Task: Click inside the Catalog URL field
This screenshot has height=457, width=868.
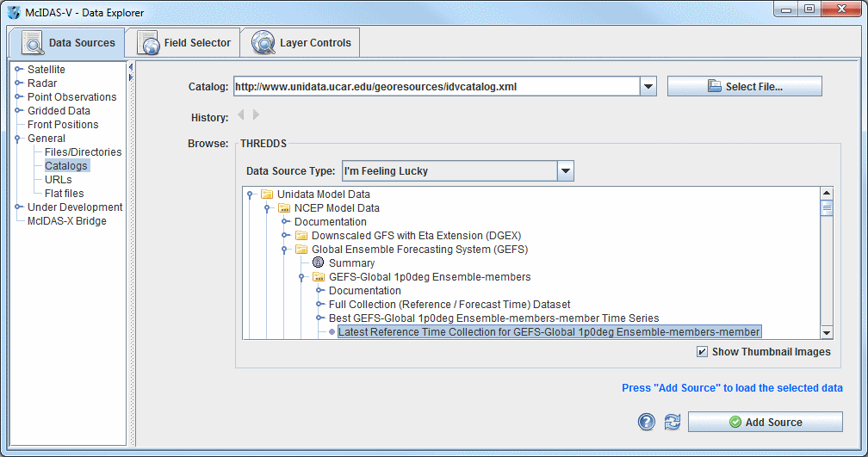Action: [437, 86]
